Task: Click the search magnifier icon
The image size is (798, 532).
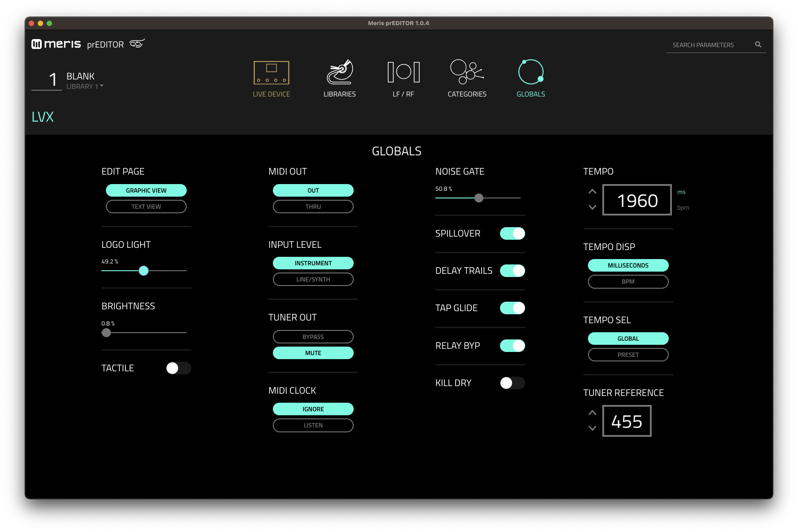Action: coord(758,44)
